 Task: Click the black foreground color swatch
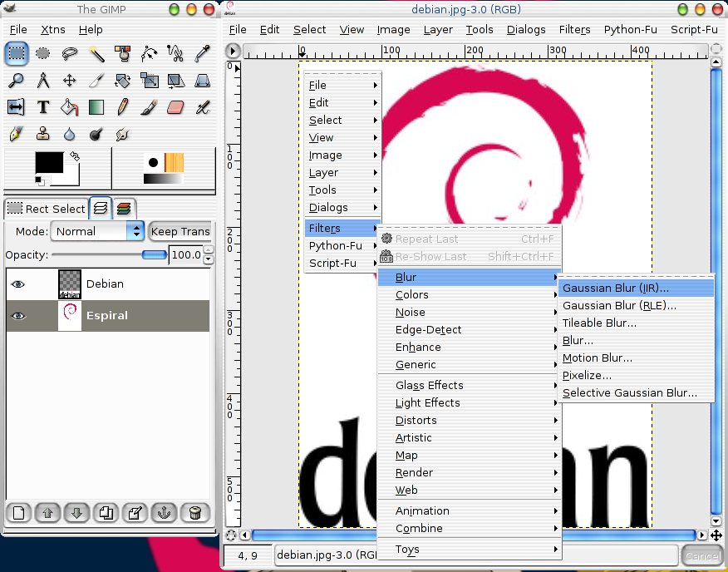(x=49, y=163)
